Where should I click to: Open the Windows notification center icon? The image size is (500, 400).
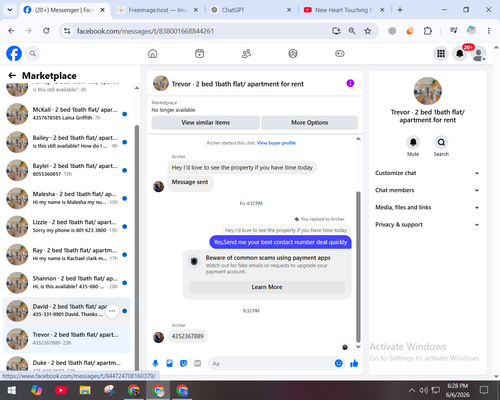[x=484, y=390]
